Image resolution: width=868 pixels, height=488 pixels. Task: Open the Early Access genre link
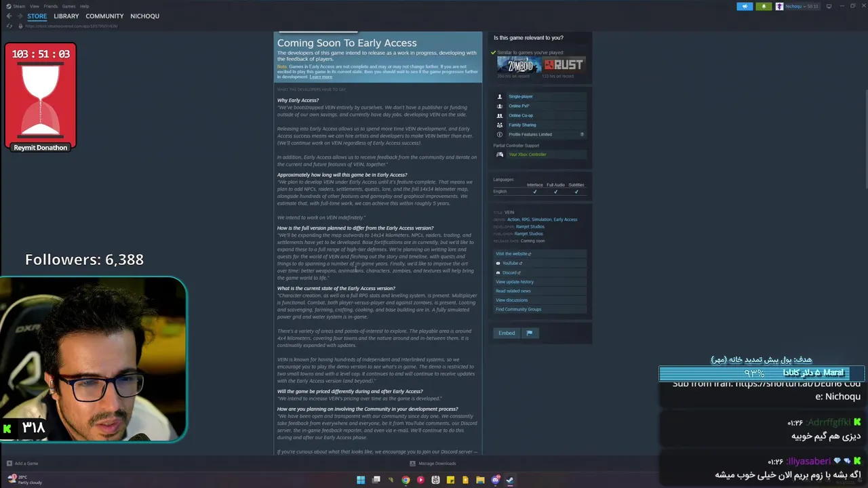tap(566, 220)
